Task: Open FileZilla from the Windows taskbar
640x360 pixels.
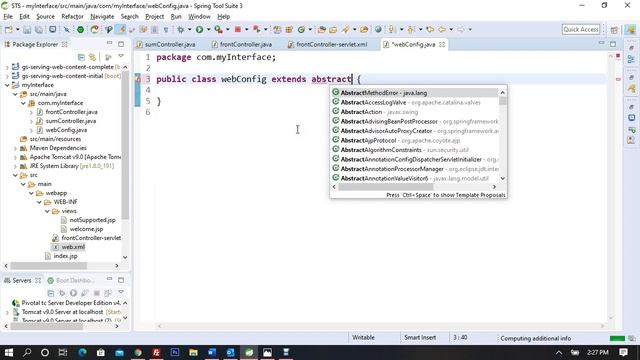Action: [x=156, y=352]
